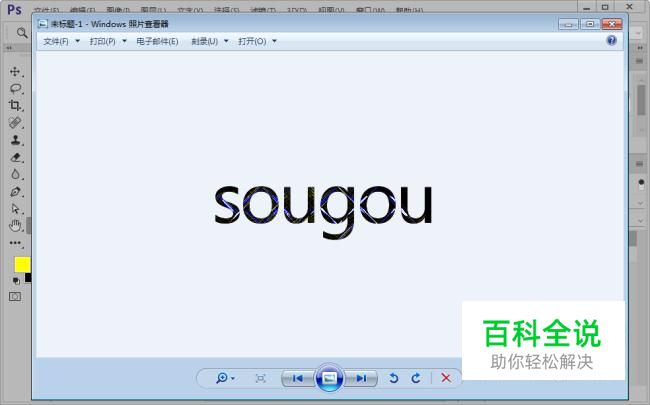650x405 pixels.
Task: Select the Path Selection arrow tool
Action: click(x=15, y=209)
